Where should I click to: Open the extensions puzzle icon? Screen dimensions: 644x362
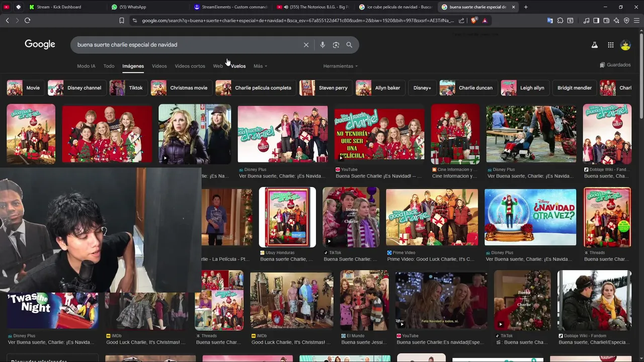click(560, 21)
